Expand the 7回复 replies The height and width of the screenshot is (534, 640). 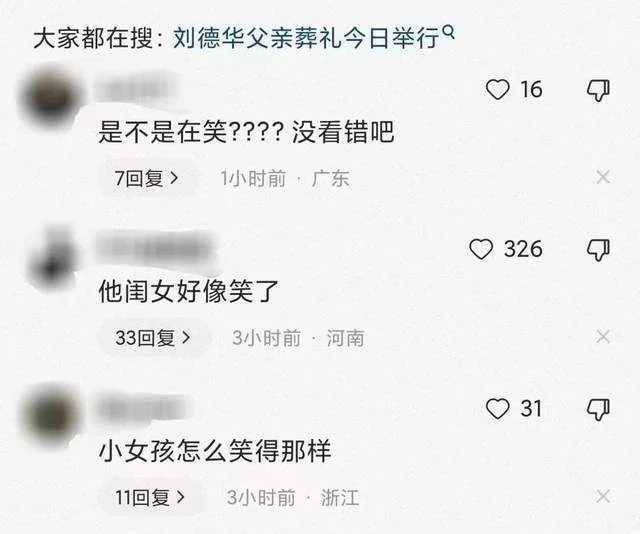[146, 178]
